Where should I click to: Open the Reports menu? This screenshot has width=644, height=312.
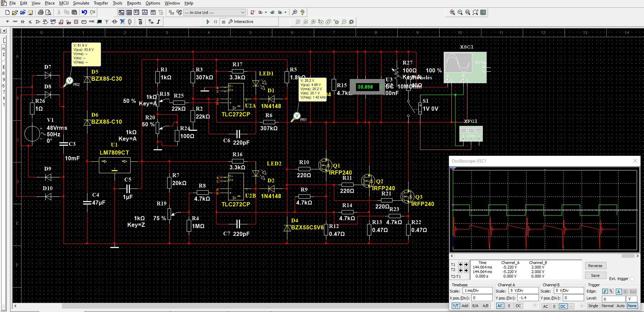tap(134, 3)
